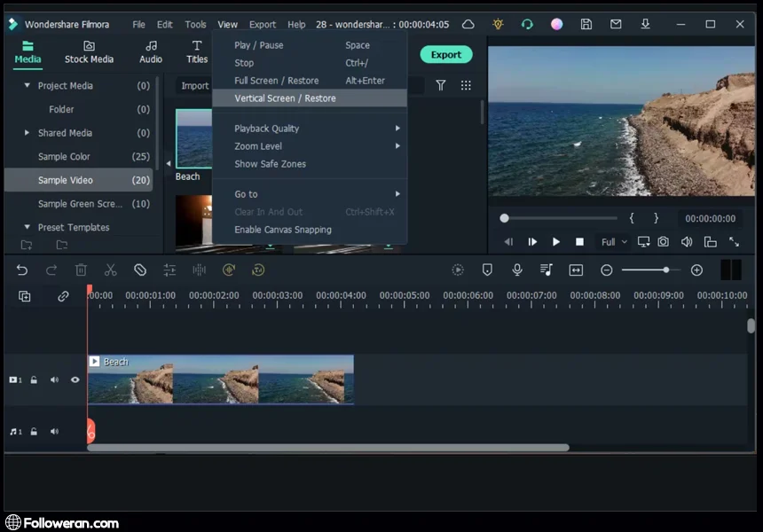Open the Full preview quality dropdown
This screenshot has width=763, height=532.
[613, 242]
